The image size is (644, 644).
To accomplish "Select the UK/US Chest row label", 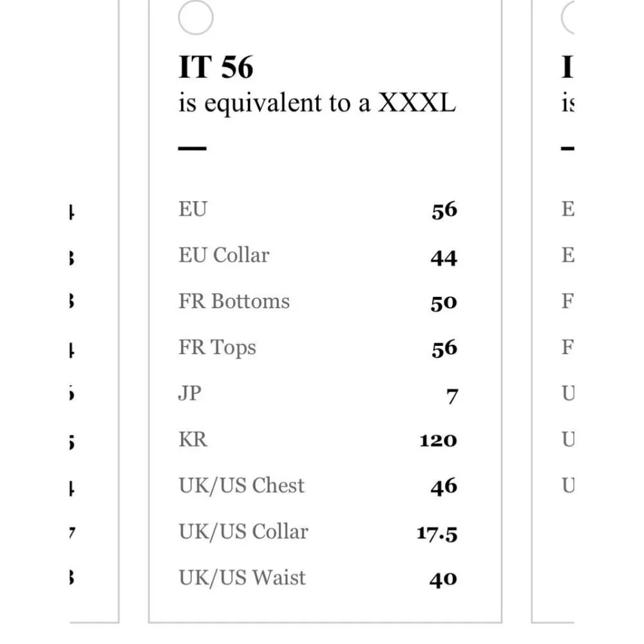I will [241, 486].
